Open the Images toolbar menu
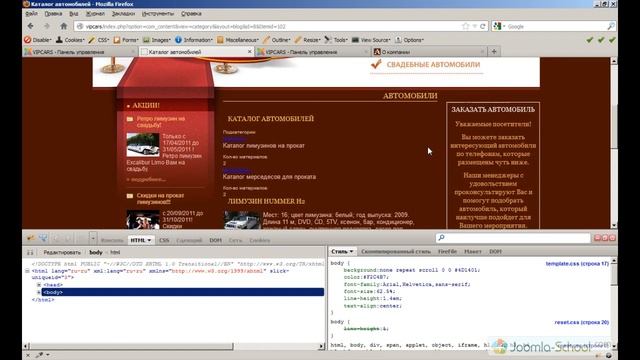The height and width of the screenshot is (360, 640). pos(157,40)
